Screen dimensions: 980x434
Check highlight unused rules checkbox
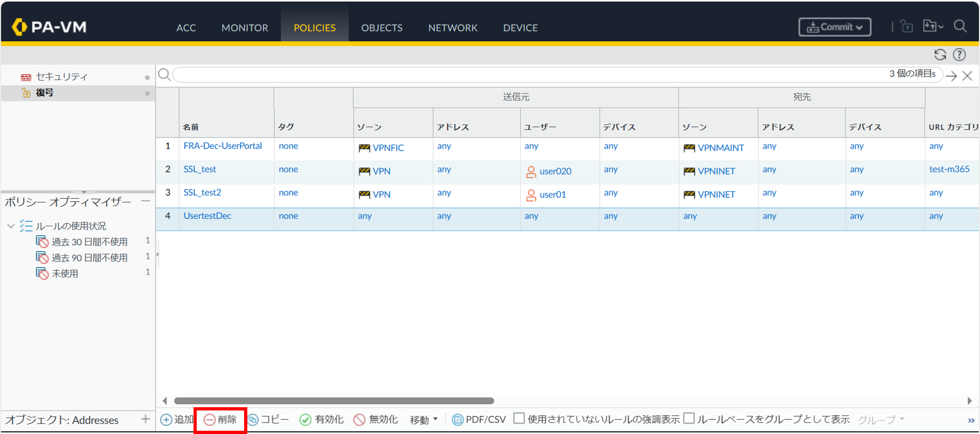click(519, 418)
